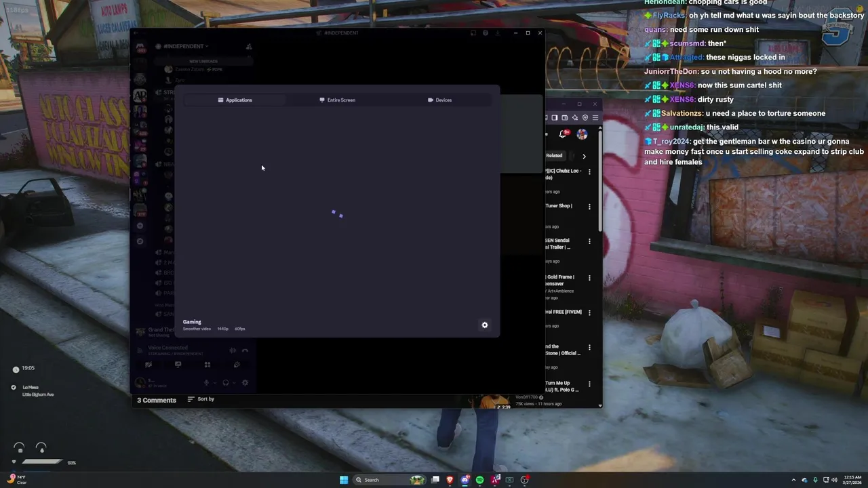The width and height of the screenshot is (868, 488).
Task: Open Brave browser from taskbar
Action: [x=450, y=480]
